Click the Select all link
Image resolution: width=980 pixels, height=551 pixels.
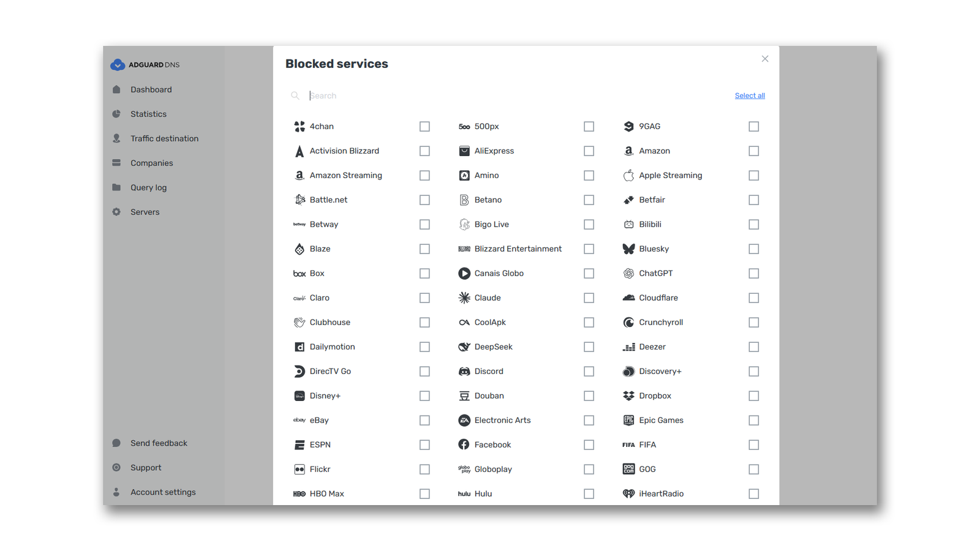(x=750, y=96)
